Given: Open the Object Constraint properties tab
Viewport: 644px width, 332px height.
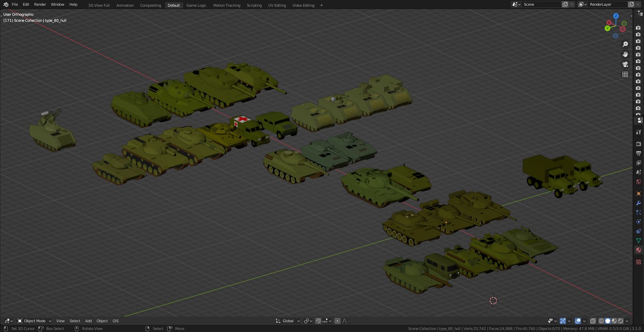Looking at the screenshot, I should point(638,231).
